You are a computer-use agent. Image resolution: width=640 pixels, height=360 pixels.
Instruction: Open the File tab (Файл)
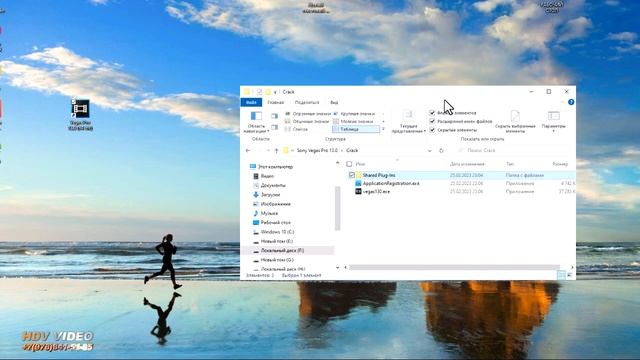(251, 102)
